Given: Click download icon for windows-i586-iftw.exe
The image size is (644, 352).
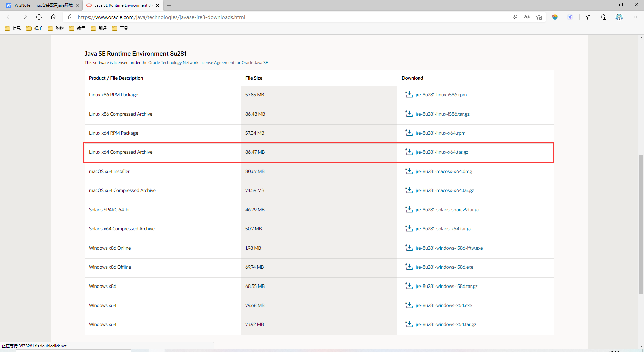Looking at the screenshot, I should [x=409, y=248].
